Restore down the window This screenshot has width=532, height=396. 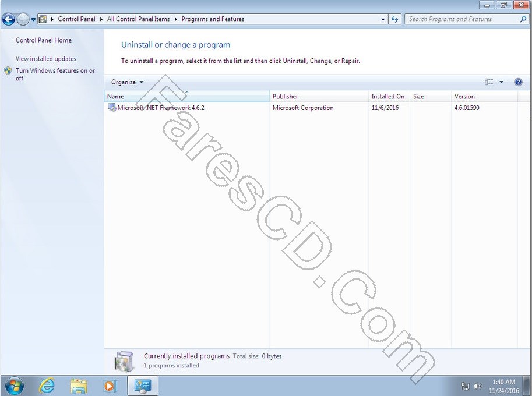coord(503,5)
